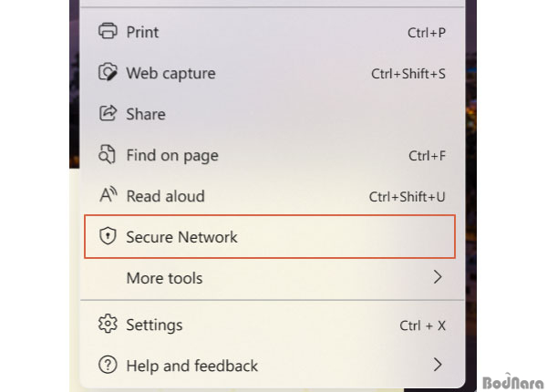Open the highlighted Secure Network entry
The image size is (547, 392).
click(x=270, y=237)
